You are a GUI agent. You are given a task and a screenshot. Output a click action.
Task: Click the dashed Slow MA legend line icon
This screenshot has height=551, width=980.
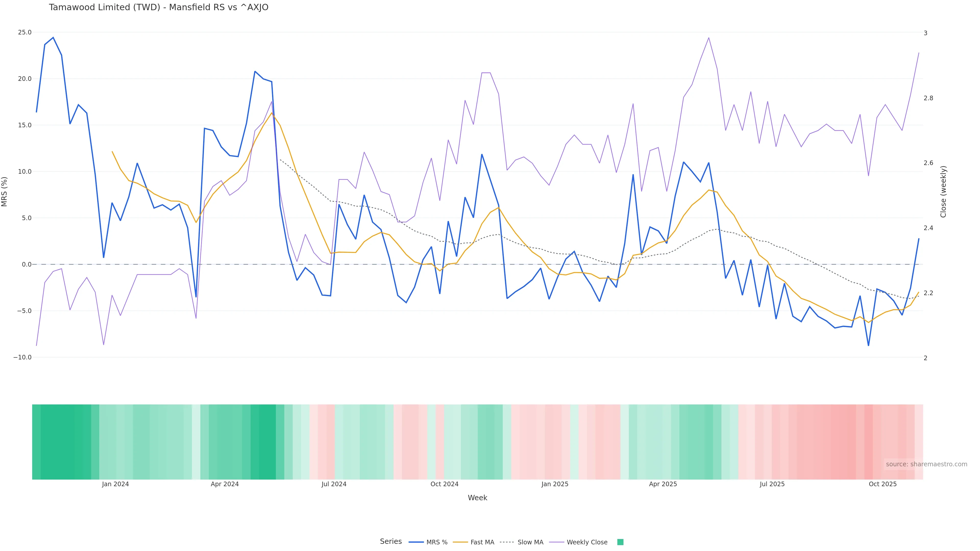(507, 542)
